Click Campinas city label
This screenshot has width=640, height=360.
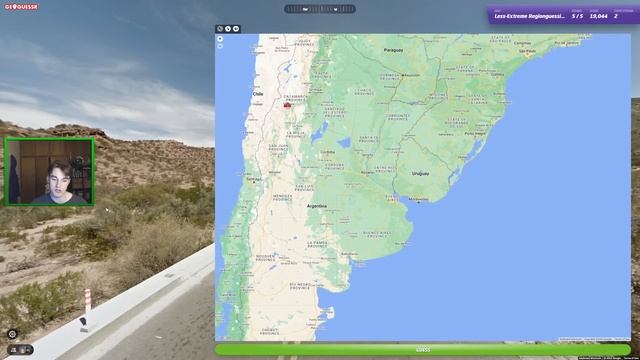[x=522, y=42]
